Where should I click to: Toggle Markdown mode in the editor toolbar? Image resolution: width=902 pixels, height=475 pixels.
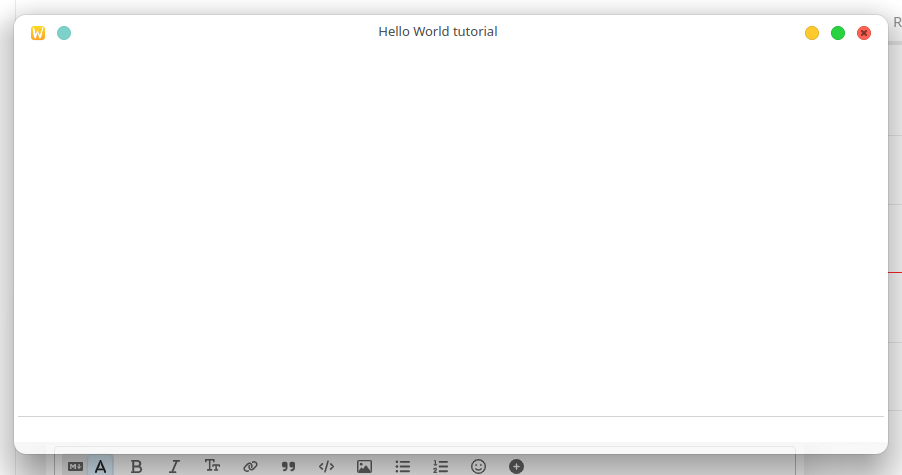(75, 466)
